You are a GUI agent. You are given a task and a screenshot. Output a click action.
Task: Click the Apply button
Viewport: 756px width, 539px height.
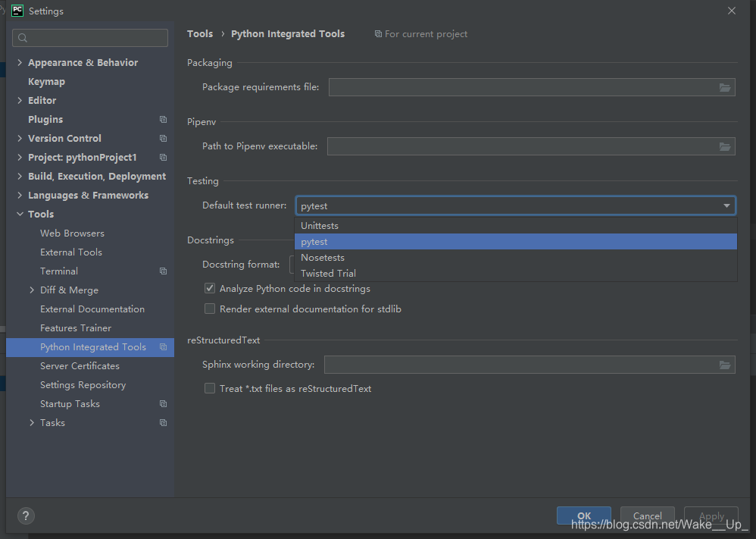(x=711, y=515)
